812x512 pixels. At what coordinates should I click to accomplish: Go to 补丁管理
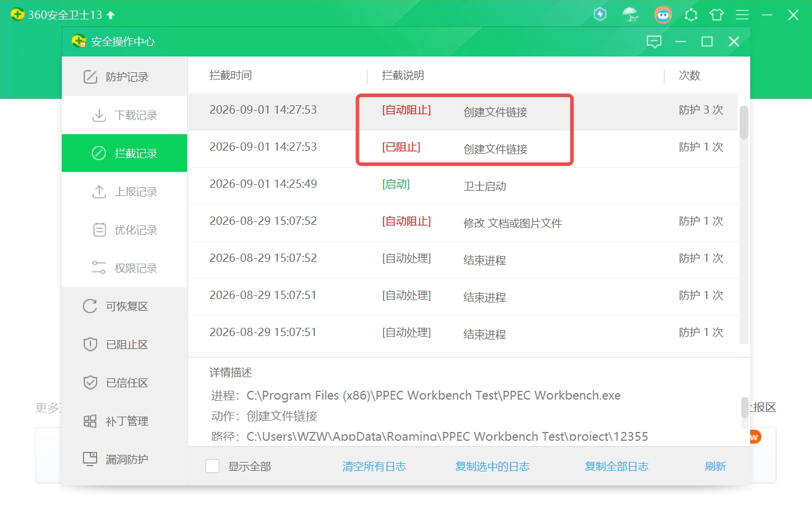click(125, 421)
